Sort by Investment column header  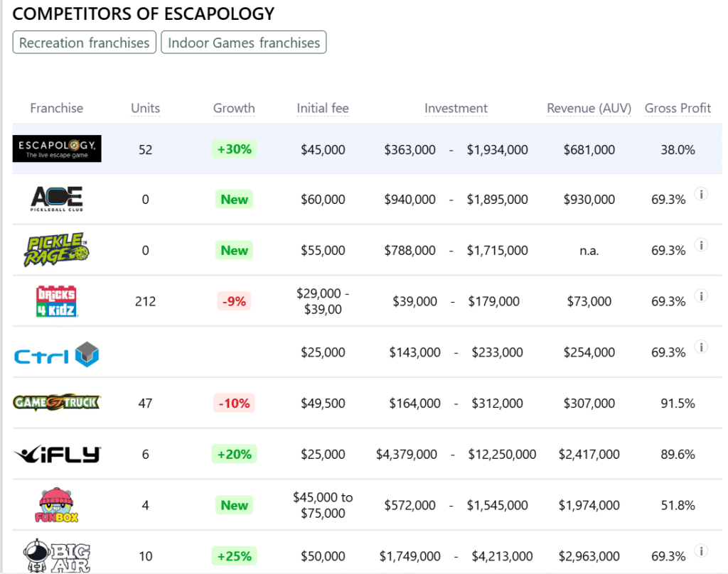pyautogui.click(x=456, y=108)
